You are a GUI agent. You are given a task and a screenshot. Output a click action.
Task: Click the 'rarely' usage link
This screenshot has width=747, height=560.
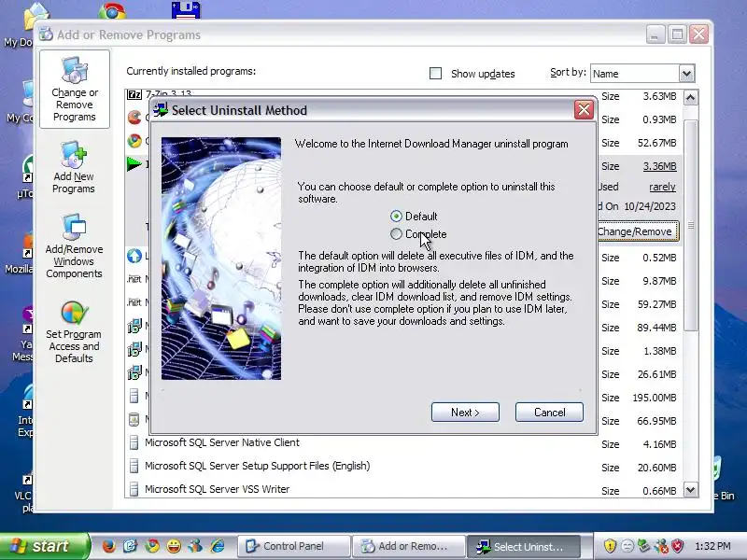662,187
